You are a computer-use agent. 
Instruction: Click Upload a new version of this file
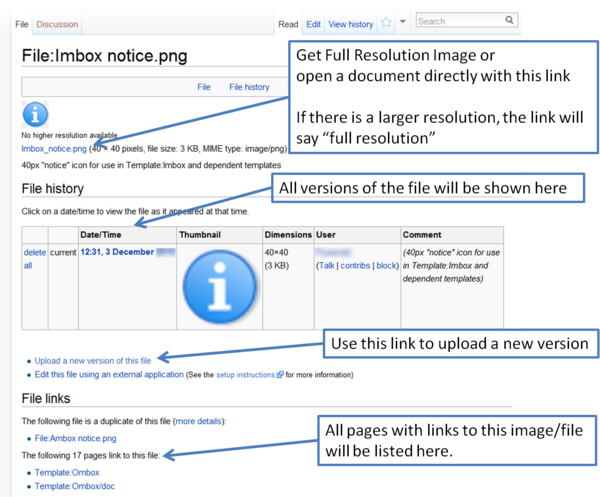[x=93, y=360]
